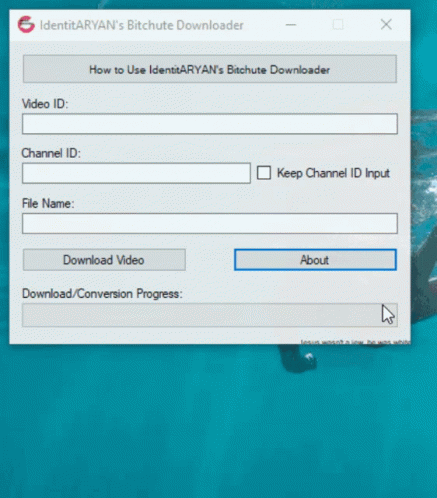Focus the File Name text field
The height and width of the screenshot is (498, 437).
(210, 223)
